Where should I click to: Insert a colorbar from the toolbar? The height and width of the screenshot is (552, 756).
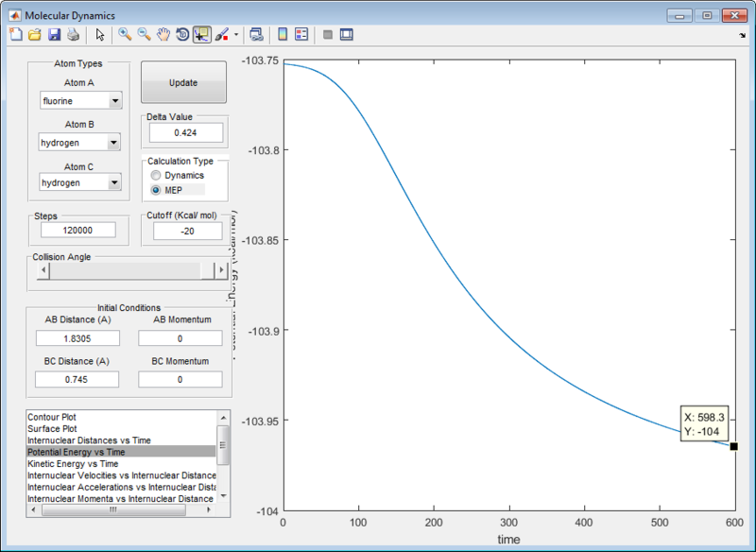point(282,35)
